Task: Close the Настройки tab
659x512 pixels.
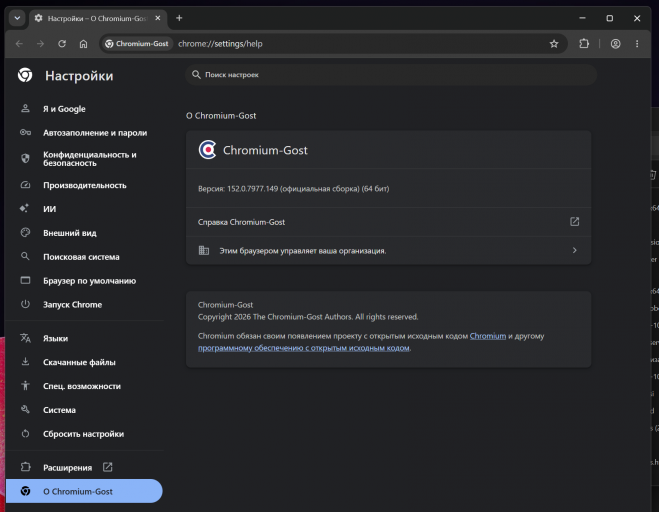Action: [158, 18]
